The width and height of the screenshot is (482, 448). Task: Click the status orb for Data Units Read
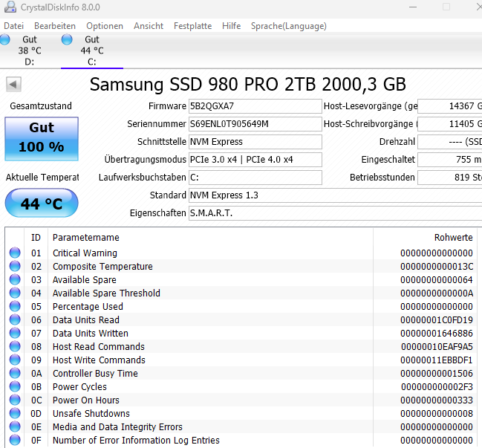click(15, 319)
